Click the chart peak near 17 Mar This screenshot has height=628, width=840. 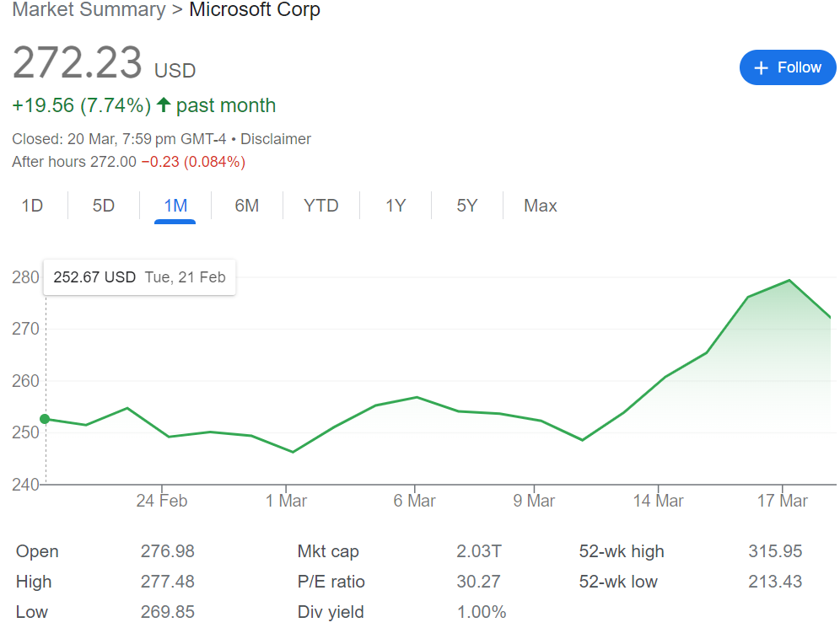789,280
